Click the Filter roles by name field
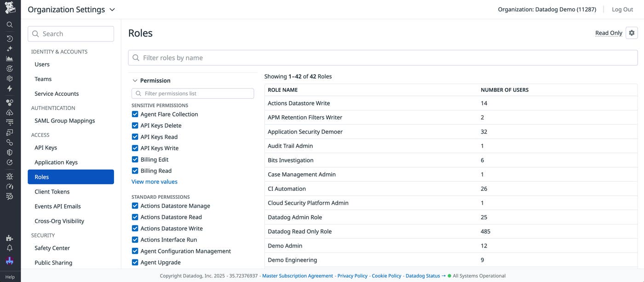This screenshot has width=644, height=282. (x=383, y=57)
